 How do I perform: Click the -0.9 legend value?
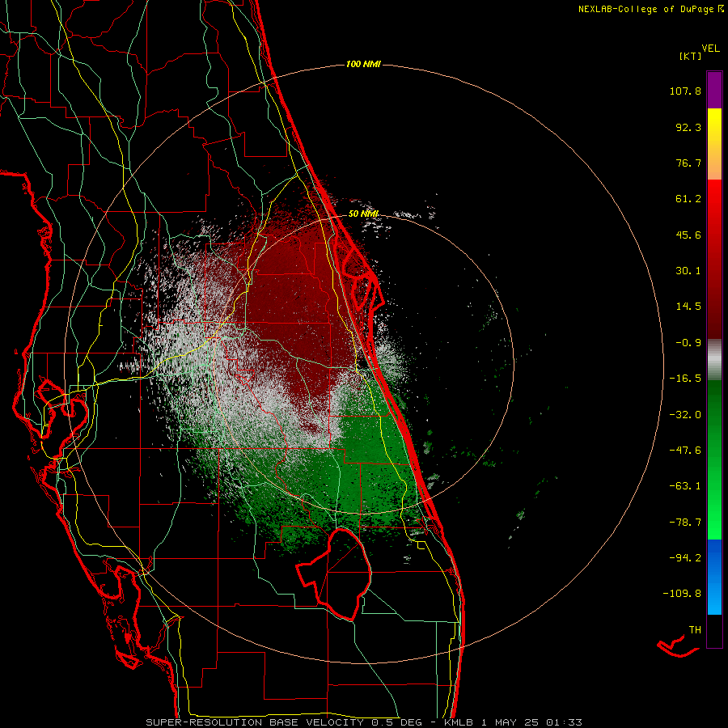point(688,343)
